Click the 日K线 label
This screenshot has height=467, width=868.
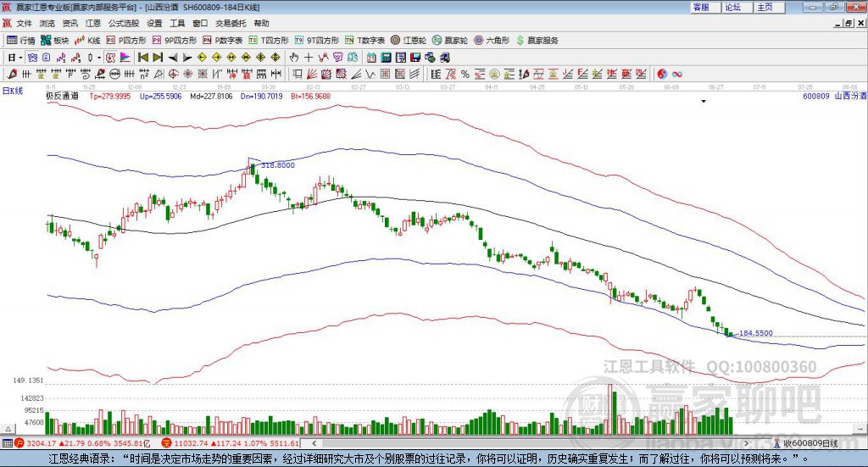[12, 91]
